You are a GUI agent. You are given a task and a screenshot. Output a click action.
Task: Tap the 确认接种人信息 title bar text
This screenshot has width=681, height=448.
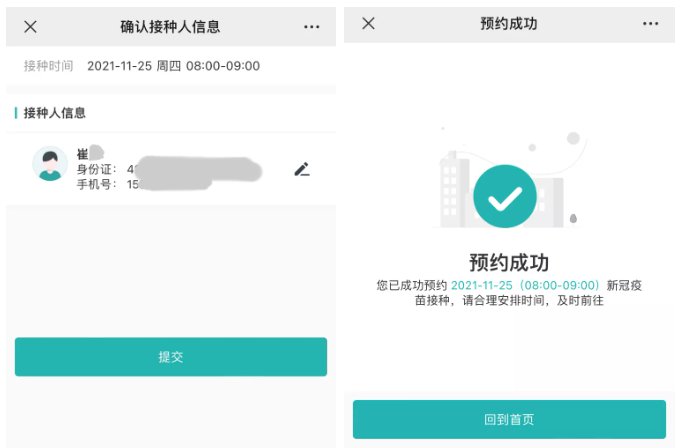[x=170, y=27]
